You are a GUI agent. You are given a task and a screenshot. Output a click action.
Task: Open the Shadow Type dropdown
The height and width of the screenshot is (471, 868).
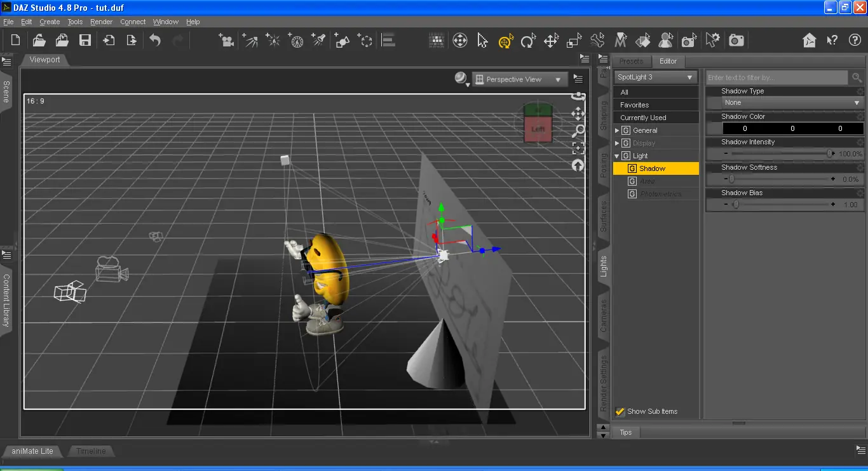792,102
